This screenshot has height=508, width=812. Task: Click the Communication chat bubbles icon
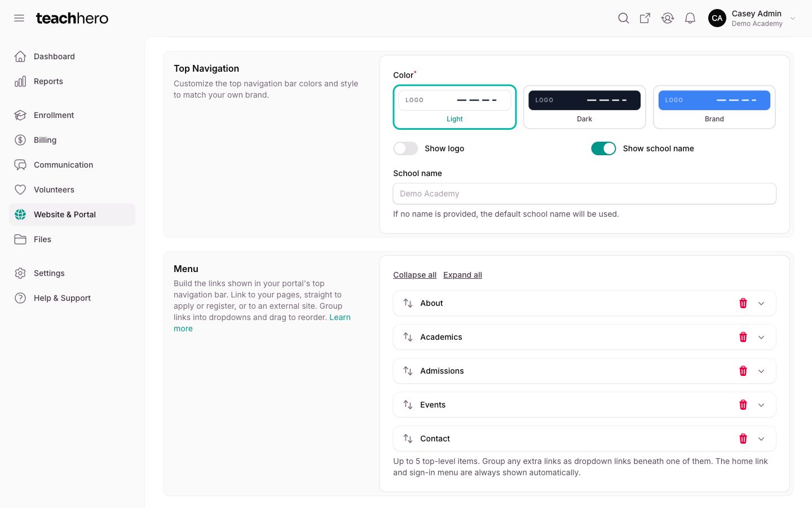[x=20, y=165]
